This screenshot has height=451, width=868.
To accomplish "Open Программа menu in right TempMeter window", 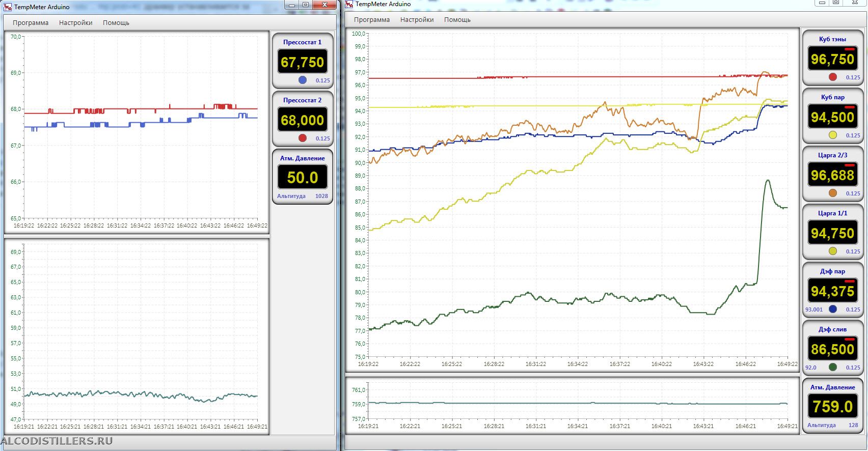I will pyautogui.click(x=372, y=19).
